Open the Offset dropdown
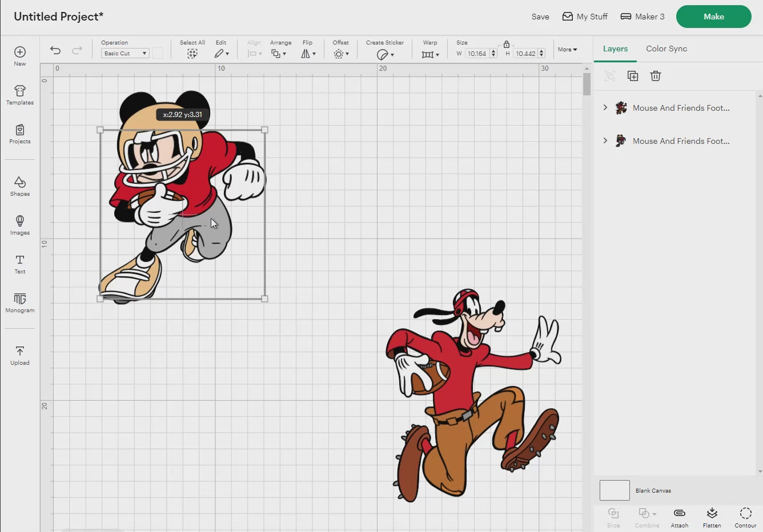 coord(341,54)
